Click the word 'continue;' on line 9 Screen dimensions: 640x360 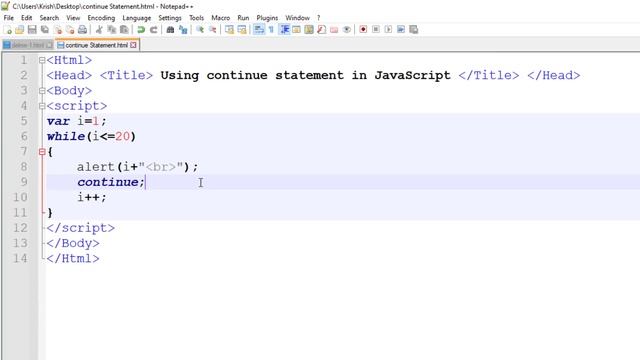(111, 182)
